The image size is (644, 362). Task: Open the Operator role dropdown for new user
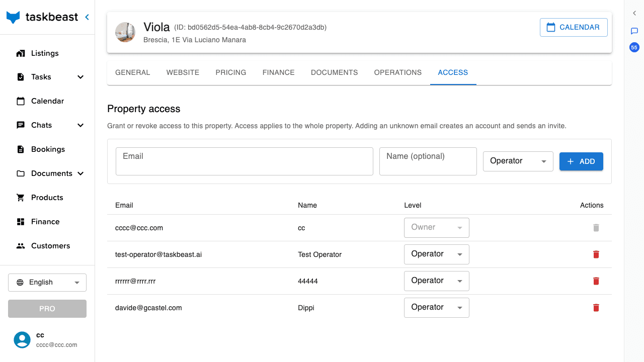pos(518,161)
